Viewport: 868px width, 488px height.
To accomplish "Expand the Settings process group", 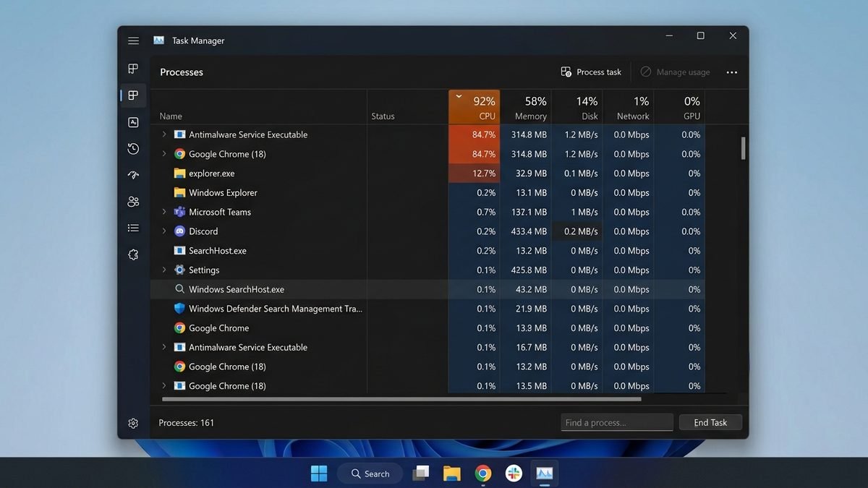I will point(164,270).
